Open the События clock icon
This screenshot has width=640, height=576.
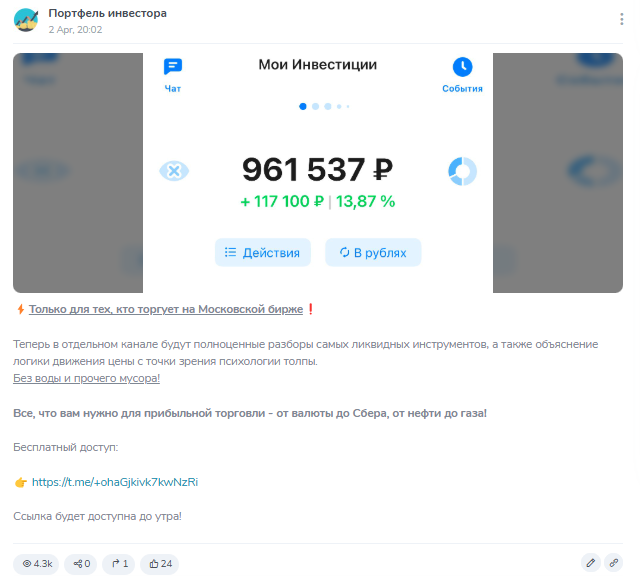click(462, 67)
